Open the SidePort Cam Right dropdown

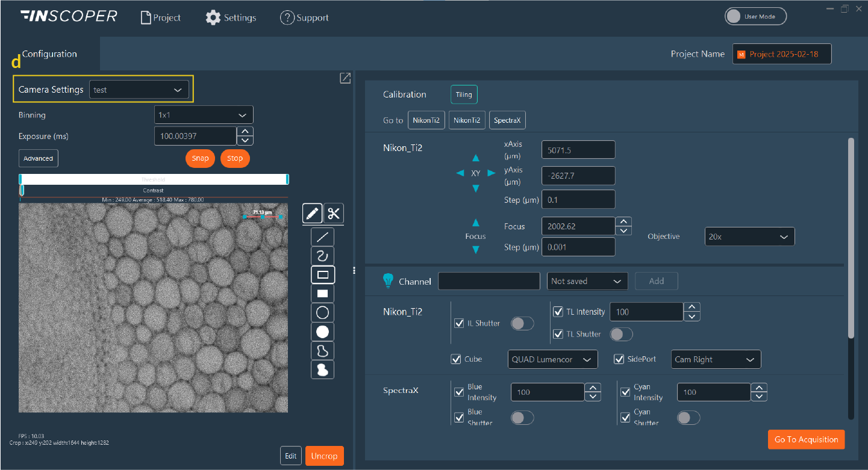coord(716,359)
